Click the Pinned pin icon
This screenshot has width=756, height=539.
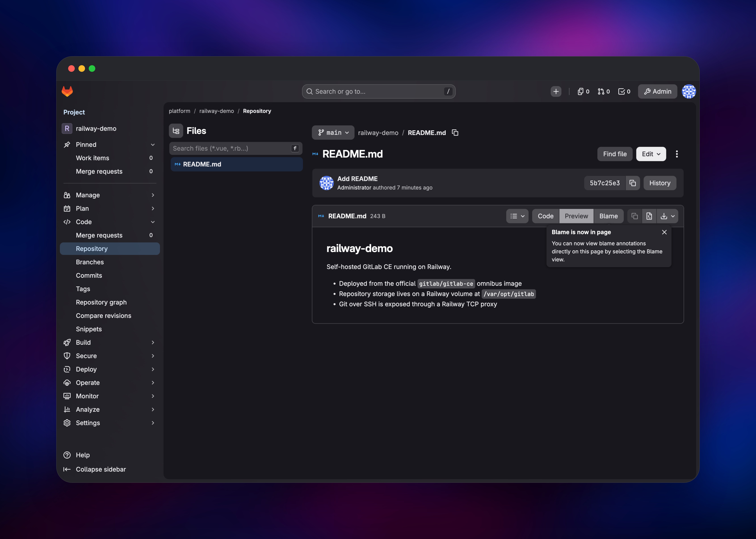point(67,145)
